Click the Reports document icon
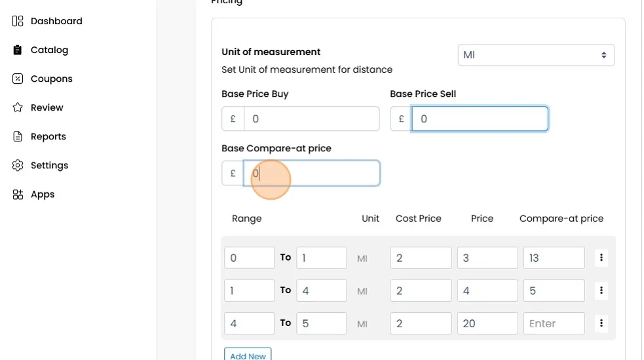This screenshot has width=644, height=360. [18, 136]
